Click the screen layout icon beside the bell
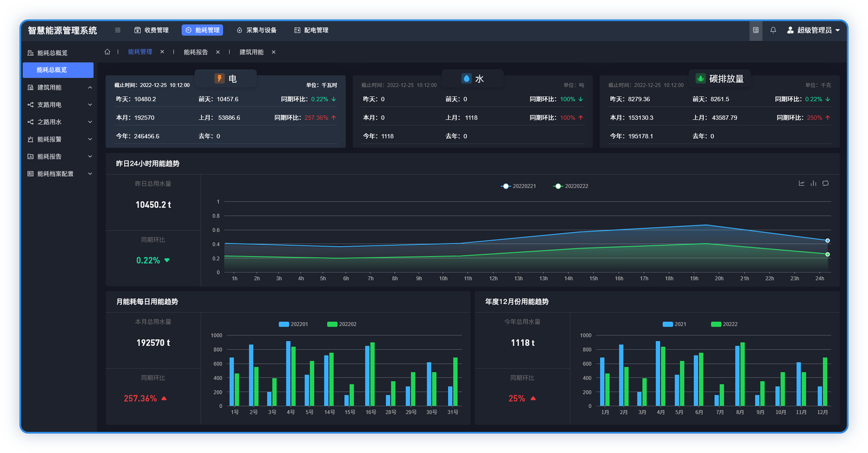 756,30
